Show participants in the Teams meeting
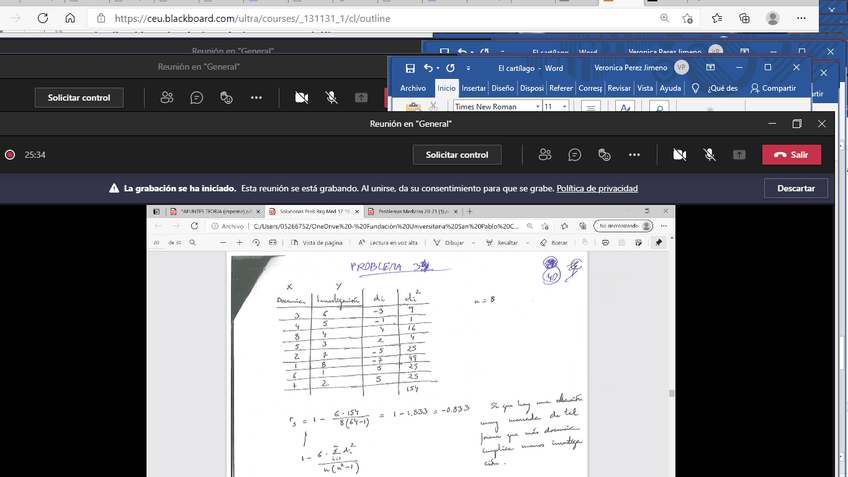The width and height of the screenshot is (848, 477). coord(545,155)
